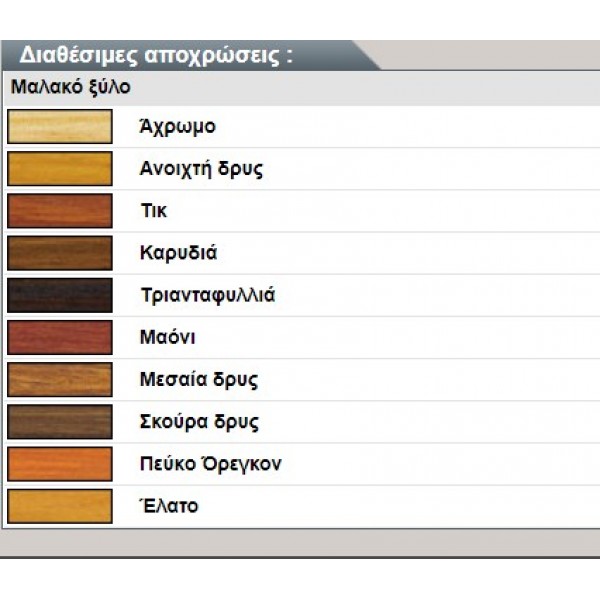This screenshot has width=600, height=600.
Task: Choose the Καρυδιά color swatch
Action: click(x=60, y=253)
